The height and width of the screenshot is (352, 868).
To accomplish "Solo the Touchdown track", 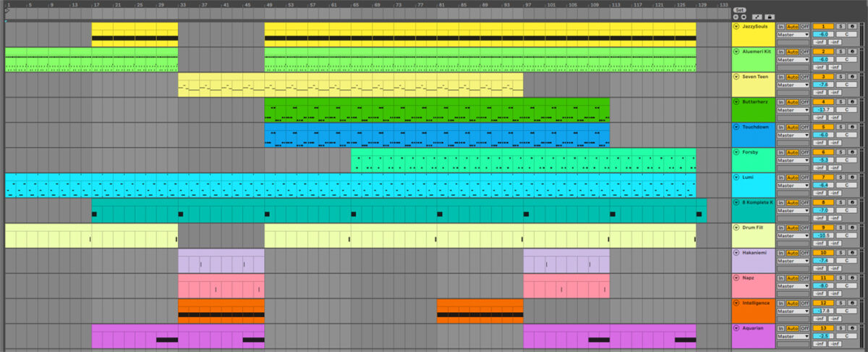I will pyautogui.click(x=841, y=126).
